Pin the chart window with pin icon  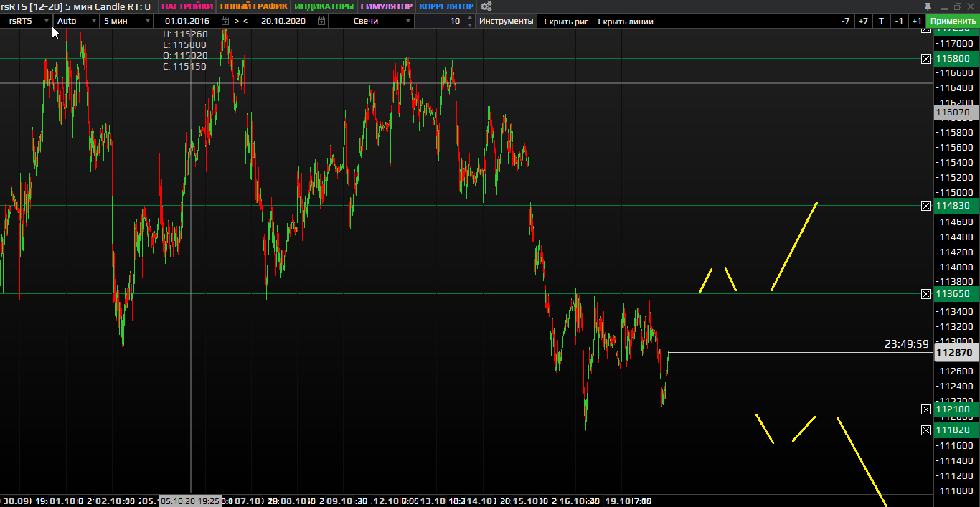928,6
